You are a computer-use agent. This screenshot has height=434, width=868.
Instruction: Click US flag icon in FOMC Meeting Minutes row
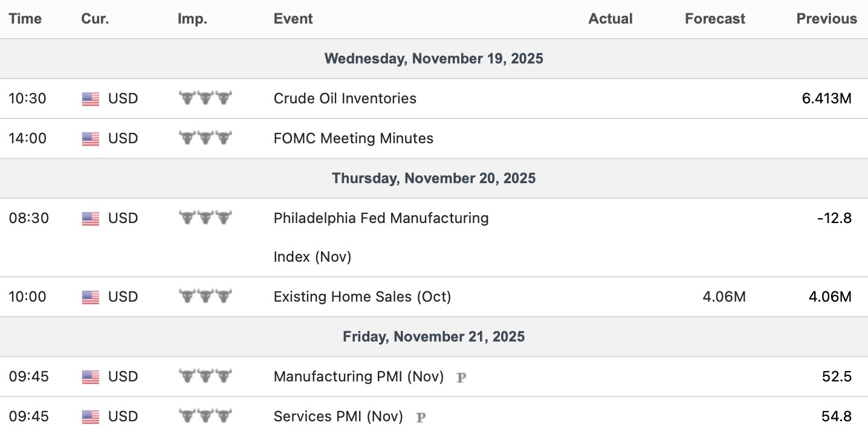coord(90,138)
